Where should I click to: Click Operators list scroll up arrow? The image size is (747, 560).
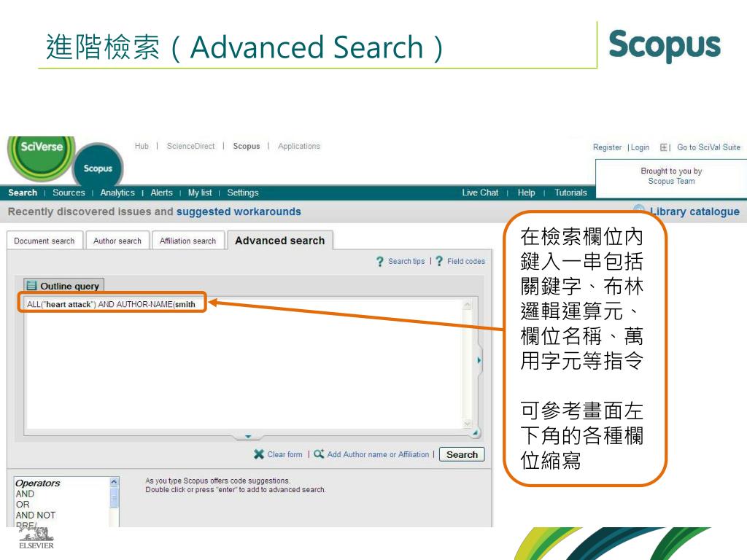(114, 482)
